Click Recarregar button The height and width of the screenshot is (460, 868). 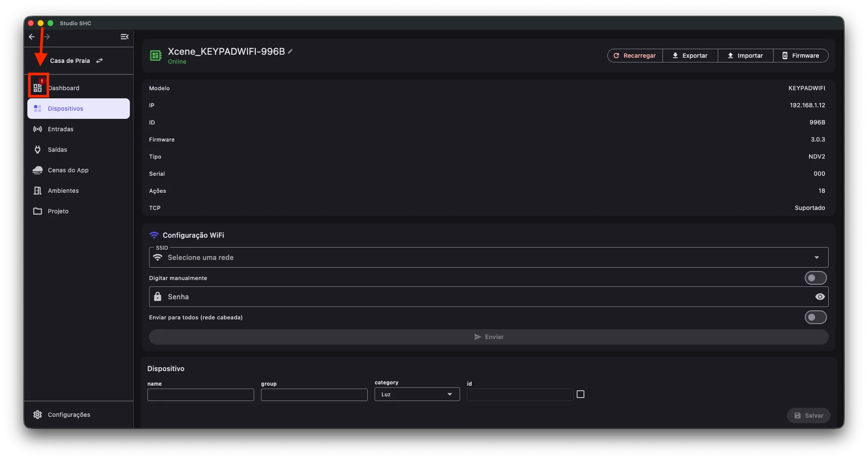(635, 56)
